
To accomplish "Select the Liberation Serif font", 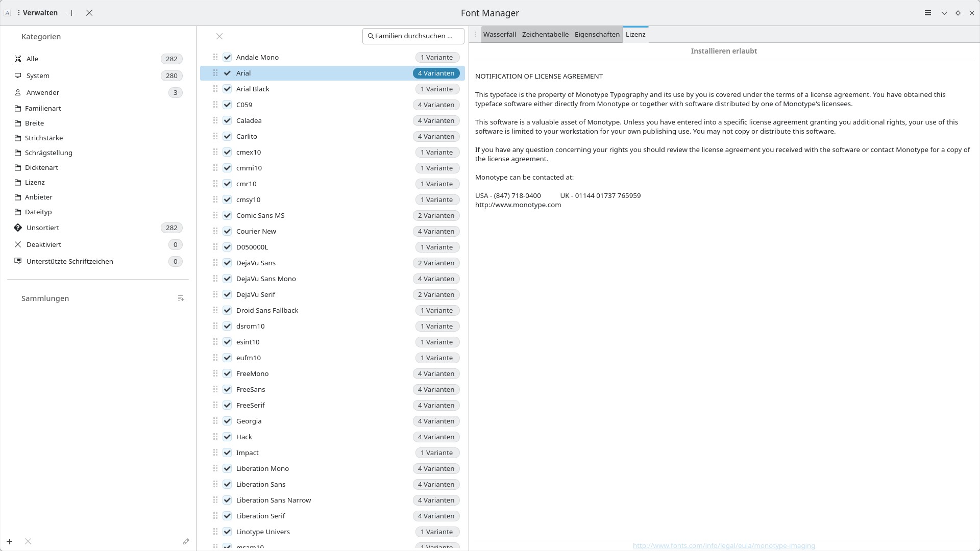I will click(x=332, y=516).
